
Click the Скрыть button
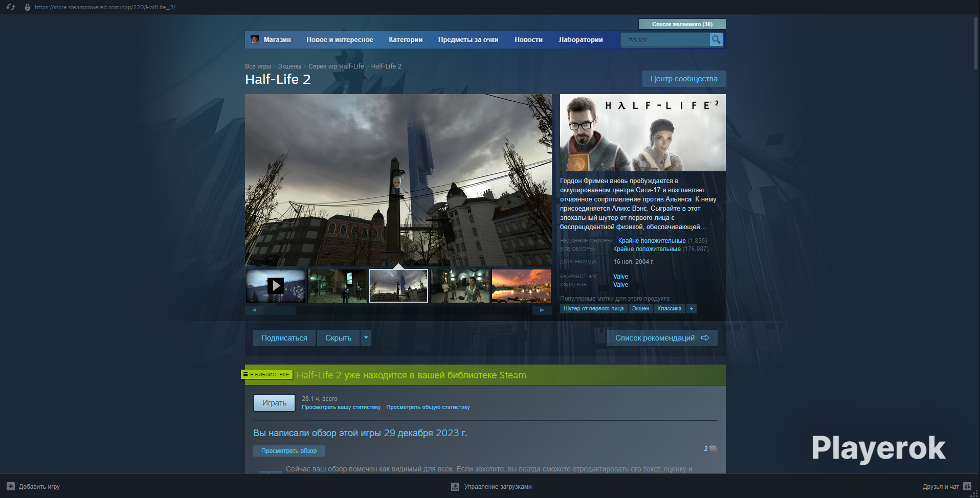coord(339,338)
